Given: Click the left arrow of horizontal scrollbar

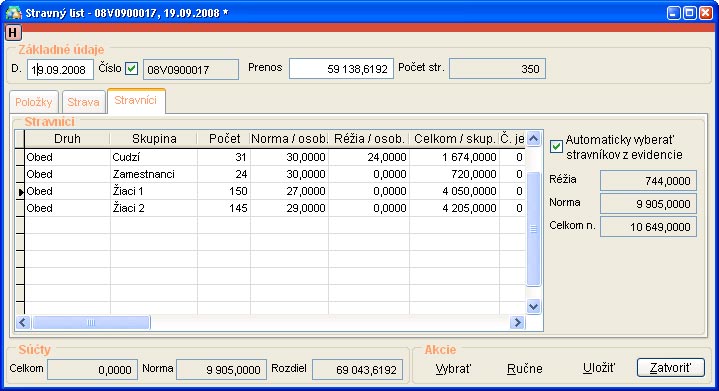Looking at the screenshot, I should [x=23, y=322].
